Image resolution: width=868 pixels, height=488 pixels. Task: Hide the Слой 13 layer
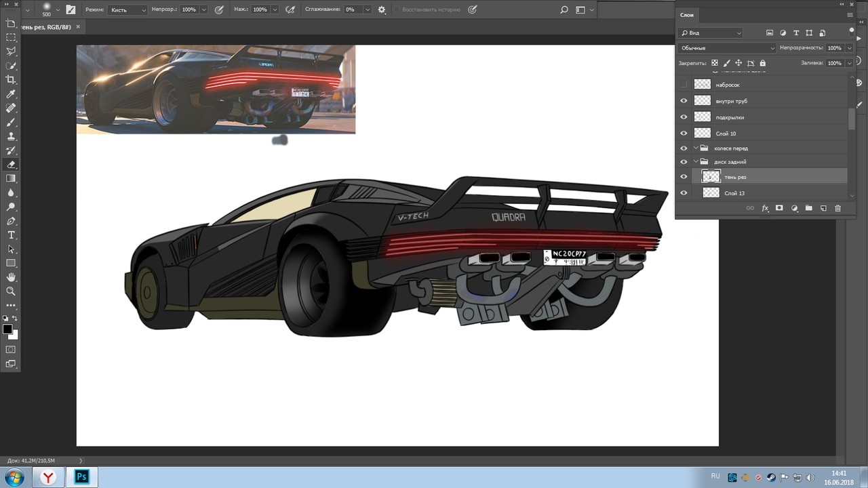[x=684, y=193]
